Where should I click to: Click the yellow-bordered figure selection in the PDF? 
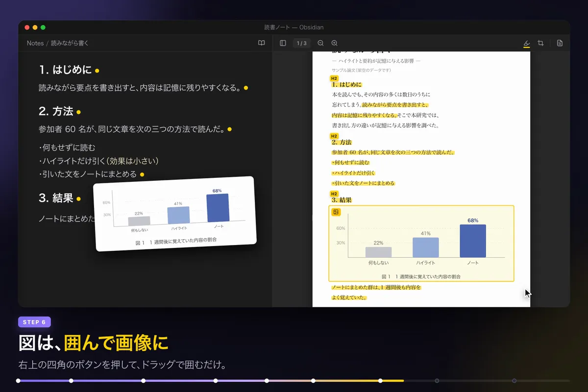point(421,244)
